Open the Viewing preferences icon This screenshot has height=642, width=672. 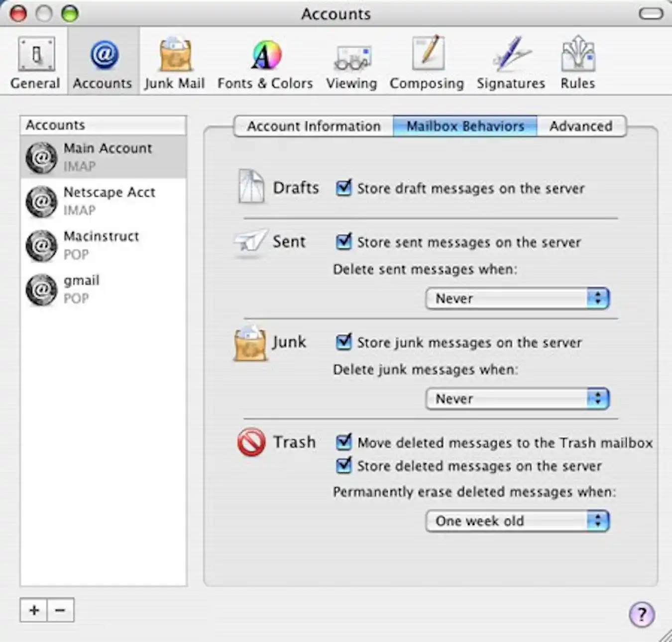[351, 60]
